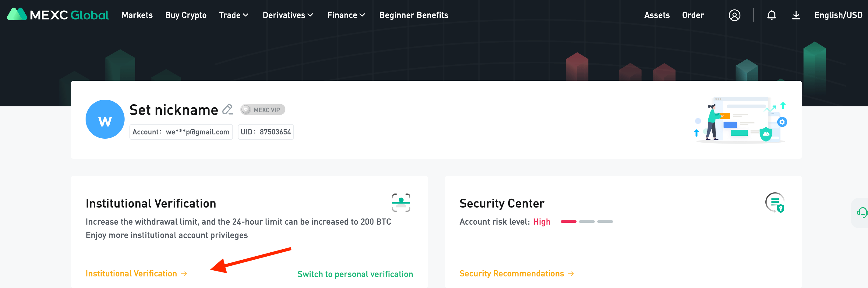
Task: Go to Buy Crypto
Action: 186,15
